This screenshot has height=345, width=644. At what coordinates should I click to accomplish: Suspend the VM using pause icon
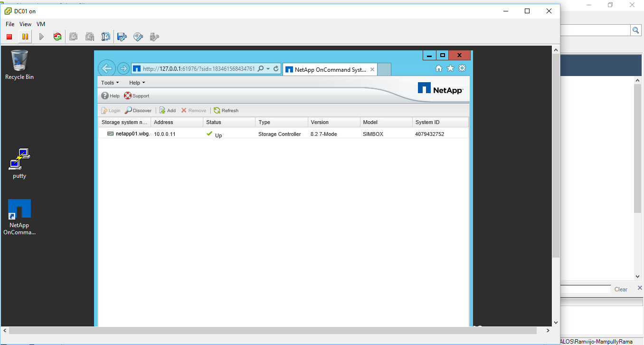(x=24, y=37)
